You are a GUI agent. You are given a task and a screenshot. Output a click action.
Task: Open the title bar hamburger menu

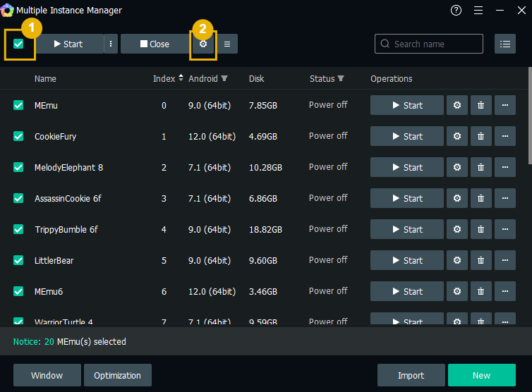(478, 11)
